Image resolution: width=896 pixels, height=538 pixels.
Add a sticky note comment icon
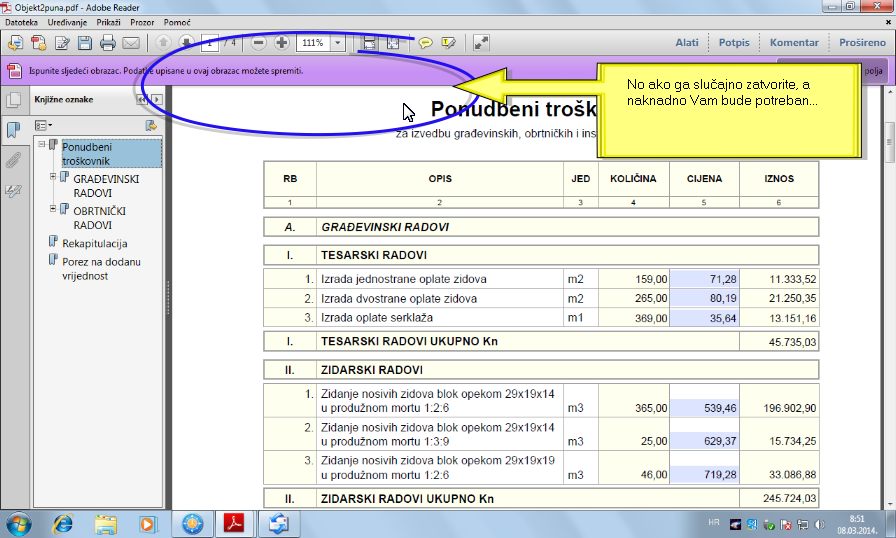(x=425, y=43)
